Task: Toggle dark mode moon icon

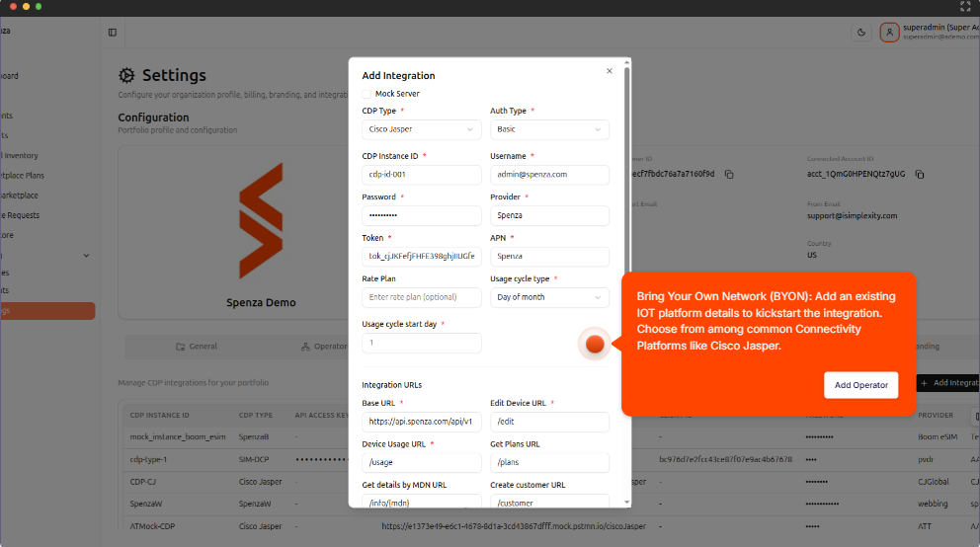Action: pos(861,33)
